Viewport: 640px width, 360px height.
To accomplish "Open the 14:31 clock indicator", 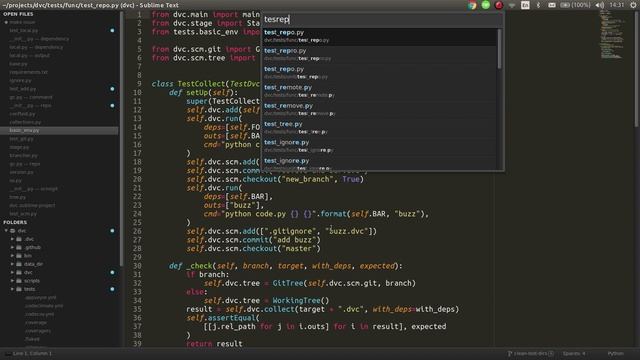I will point(617,5).
